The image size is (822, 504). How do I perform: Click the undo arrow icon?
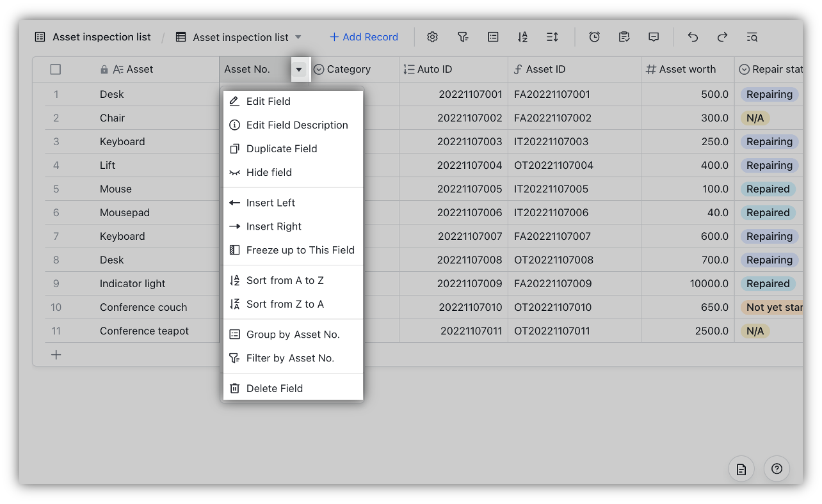693,36
